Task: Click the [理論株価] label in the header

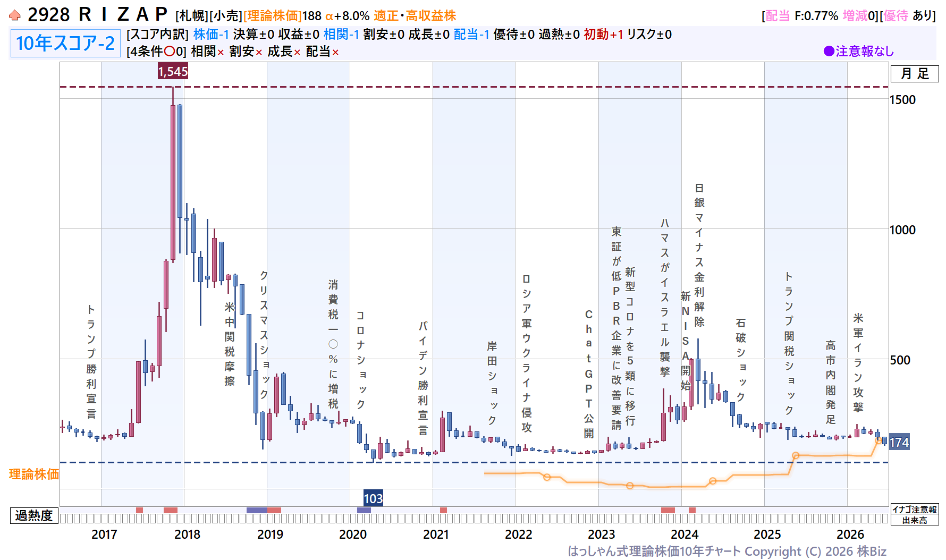Action: click(273, 16)
